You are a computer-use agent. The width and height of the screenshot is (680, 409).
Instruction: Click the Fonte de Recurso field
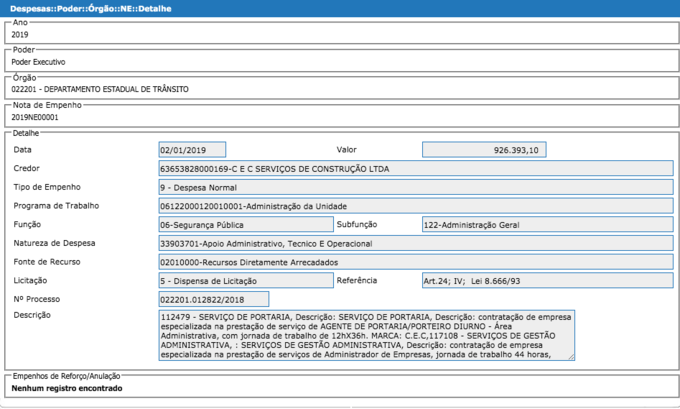(416, 262)
